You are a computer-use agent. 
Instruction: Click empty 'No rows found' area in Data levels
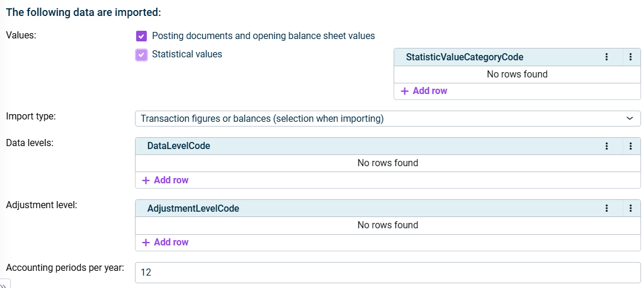(x=387, y=163)
